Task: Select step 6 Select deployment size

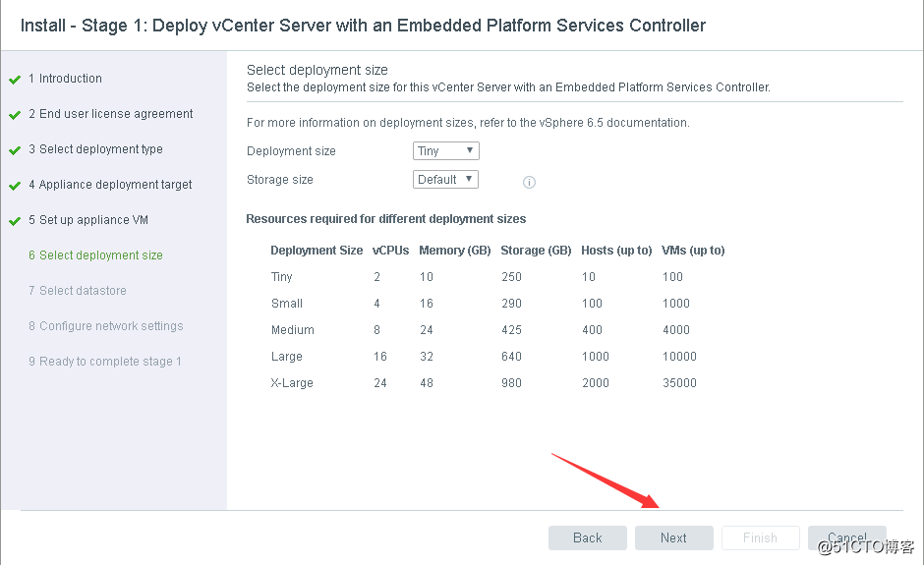Action: 95,255
